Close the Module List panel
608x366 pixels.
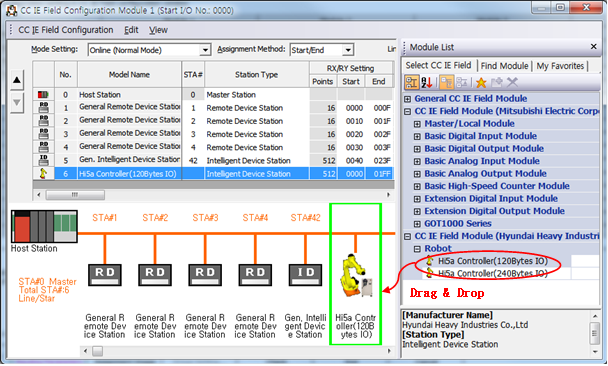coord(593,47)
